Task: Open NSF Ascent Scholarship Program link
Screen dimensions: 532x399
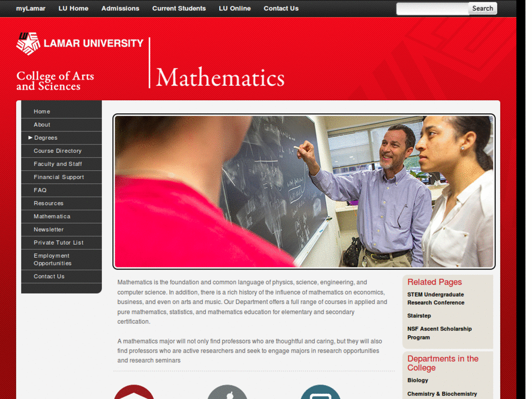Action: click(440, 333)
